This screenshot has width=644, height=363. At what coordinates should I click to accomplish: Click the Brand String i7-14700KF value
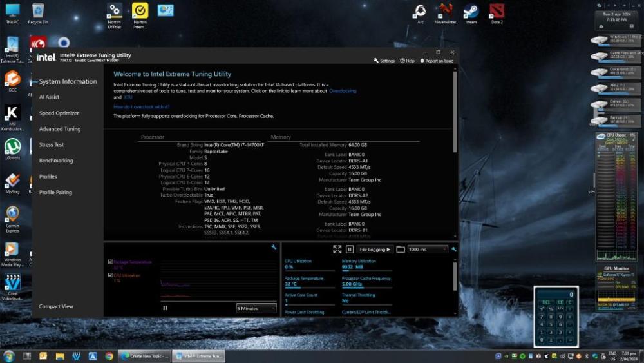click(x=234, y=145)
